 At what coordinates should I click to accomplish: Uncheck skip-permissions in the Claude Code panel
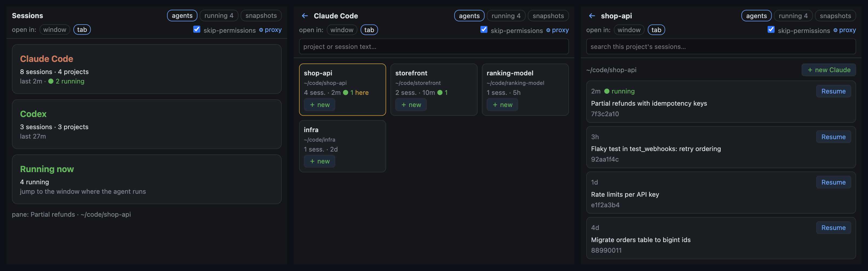click(x=484, y=30)
